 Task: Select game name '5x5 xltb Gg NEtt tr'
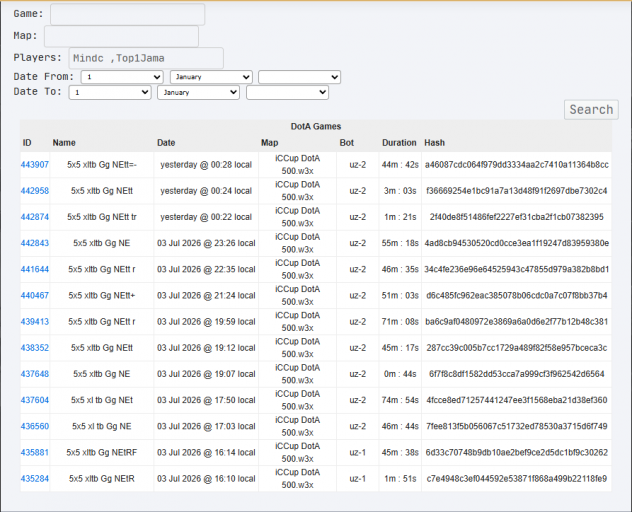[102, 217]
